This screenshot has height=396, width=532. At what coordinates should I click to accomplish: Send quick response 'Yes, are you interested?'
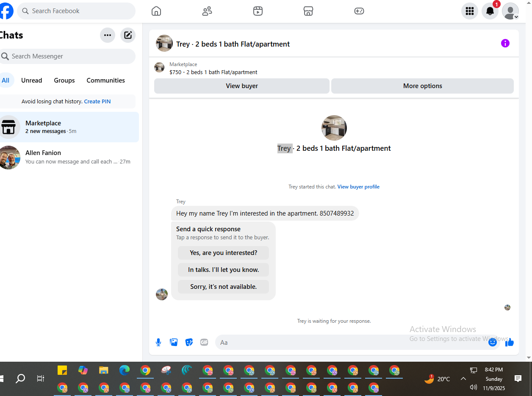[x=223, y=253]
